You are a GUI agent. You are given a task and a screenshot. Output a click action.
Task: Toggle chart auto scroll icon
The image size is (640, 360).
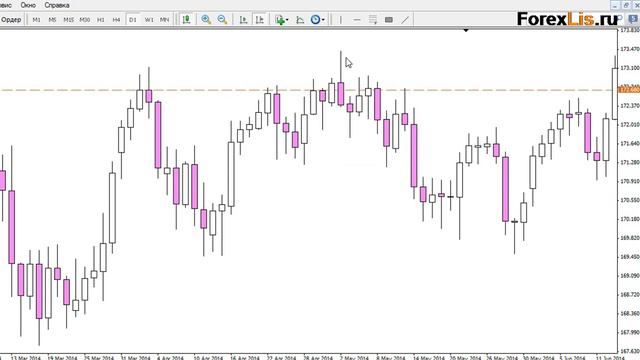pos(243,20)
